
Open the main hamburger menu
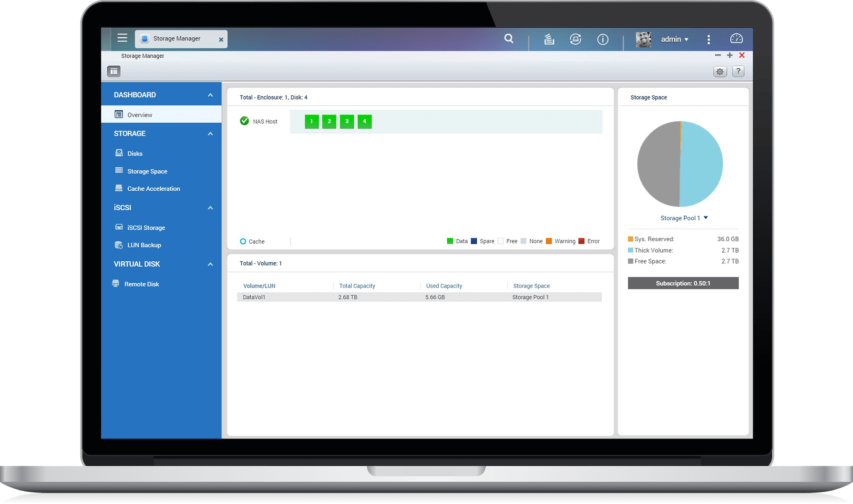123,38
